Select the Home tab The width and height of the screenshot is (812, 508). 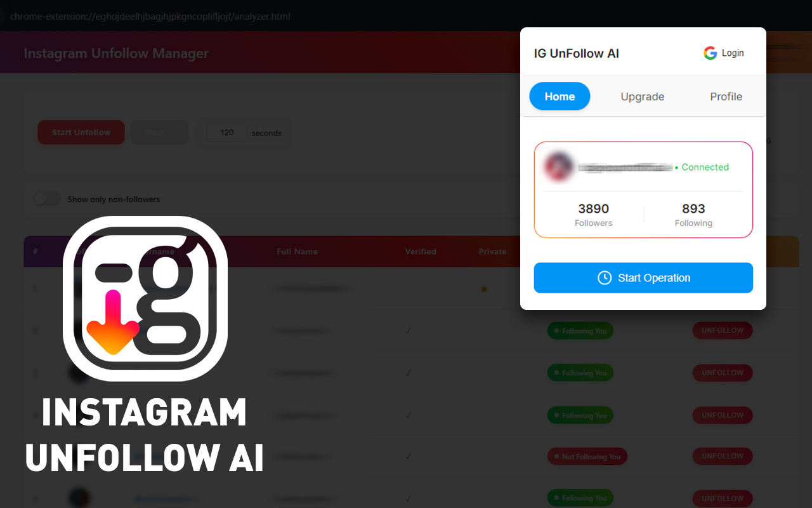coord(560,97)
